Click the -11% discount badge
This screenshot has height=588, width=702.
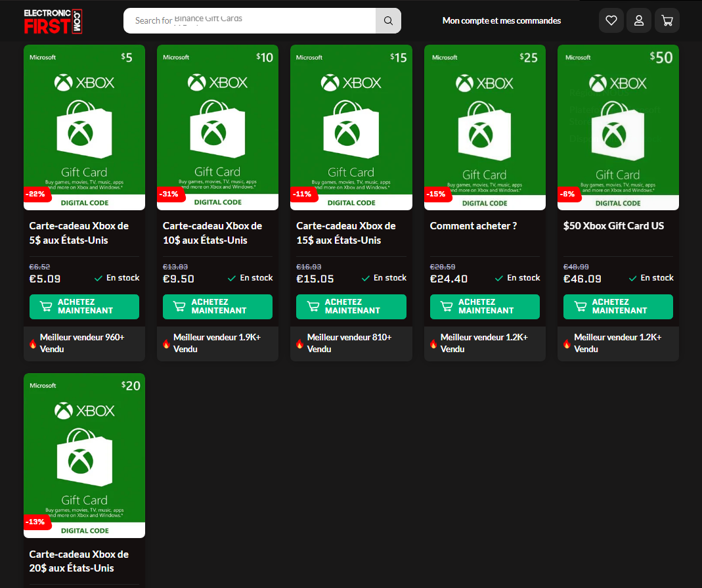[x=303, y=194]
